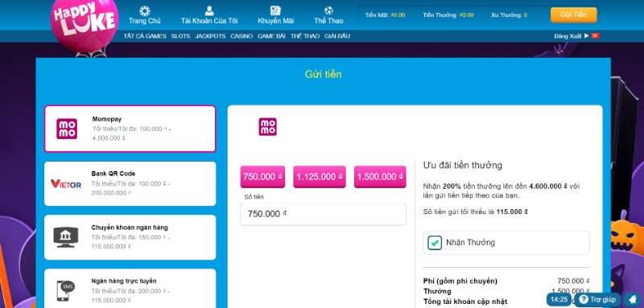This screenshot has height=308, width=644.
Task: Select VietQR Bank QR Code option
Action: [130, 183]
